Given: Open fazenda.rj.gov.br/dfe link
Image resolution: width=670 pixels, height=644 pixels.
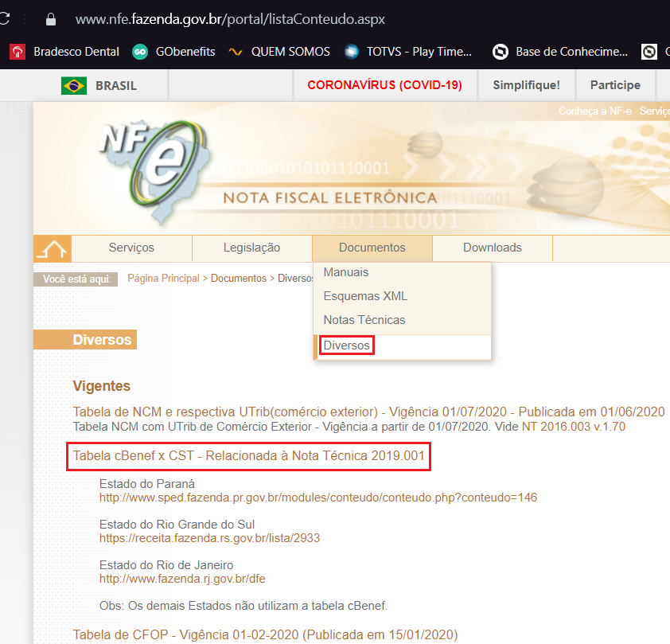Looking at the screenshot, I should click(x=182, y=579).
